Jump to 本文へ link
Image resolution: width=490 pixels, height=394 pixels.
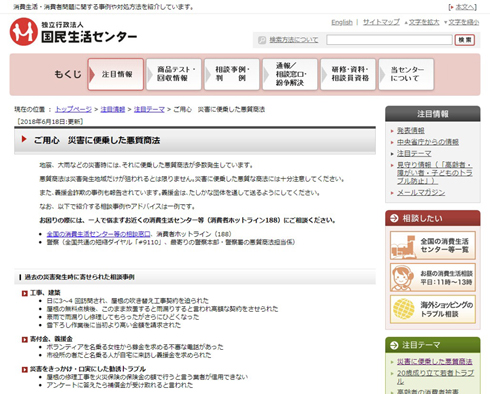464,7
